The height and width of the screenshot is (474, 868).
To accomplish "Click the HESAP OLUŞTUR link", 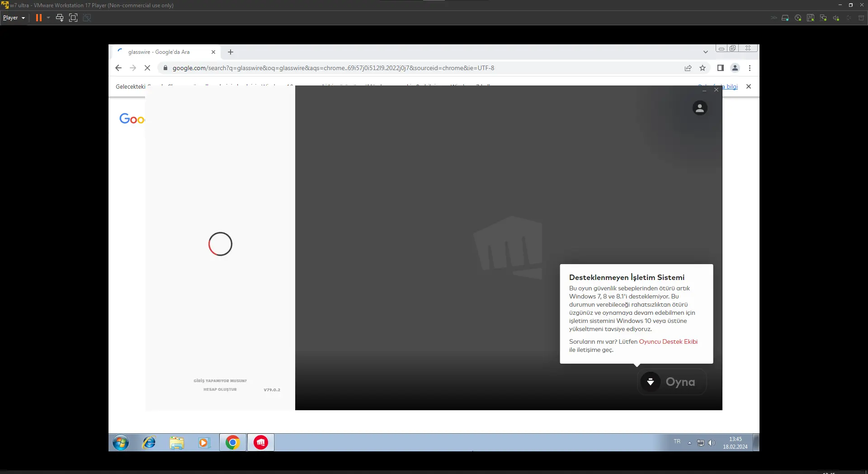I will [220, 389].
